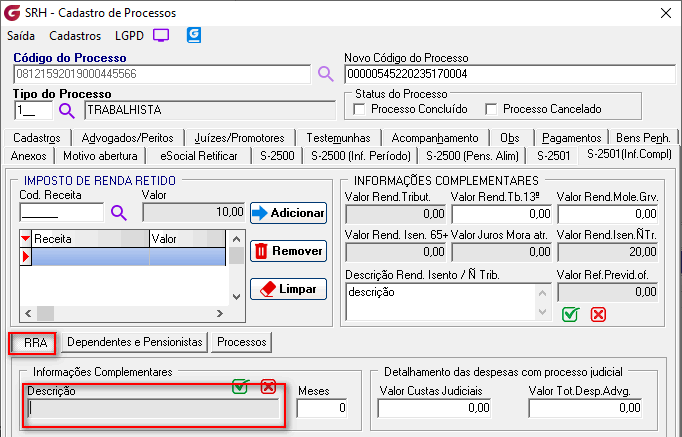Viewport: 682px width, 437px height.
Task: Switch to Pagamentos tab
Action: (x=572, y=138)
